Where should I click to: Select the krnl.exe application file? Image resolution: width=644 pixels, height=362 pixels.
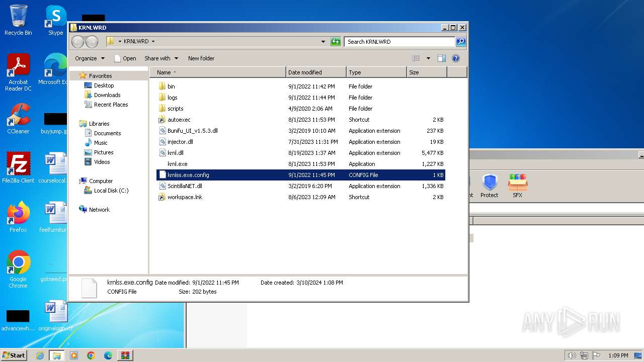point(301,164)
